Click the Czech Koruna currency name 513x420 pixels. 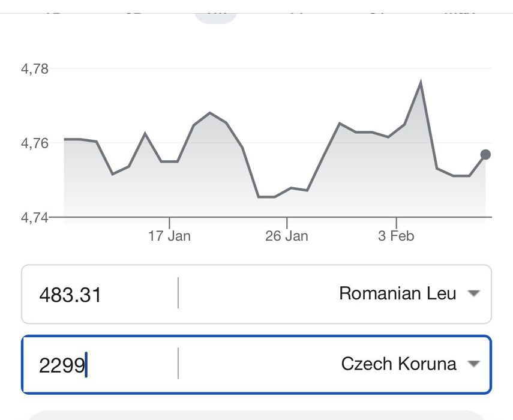point(398,364)
